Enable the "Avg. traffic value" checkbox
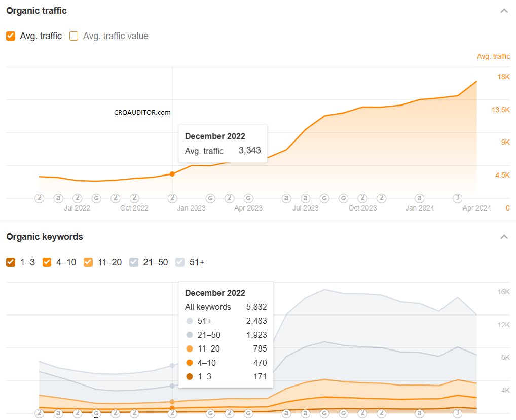This screenshot has width=516, height=420. pos(73,36)
